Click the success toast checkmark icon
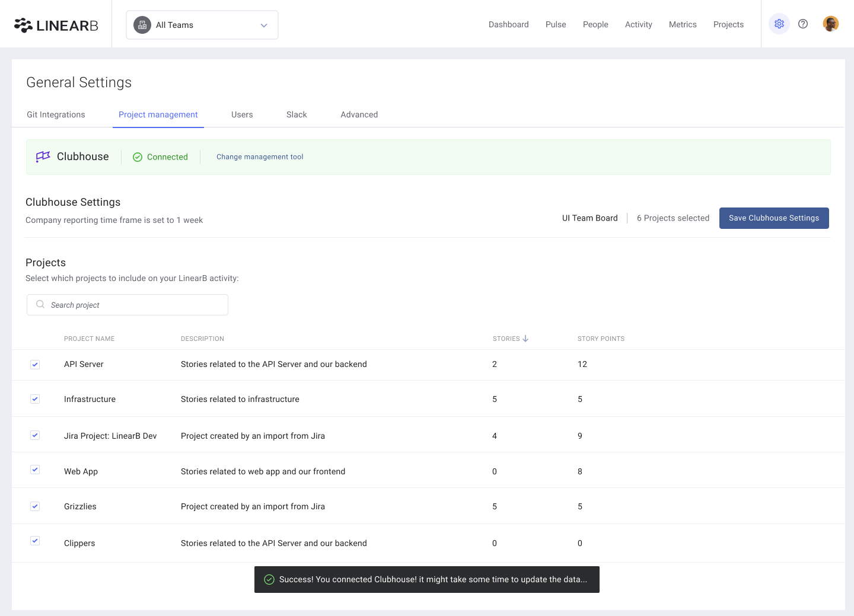This screenshot has height=616, width=854. 269,579
